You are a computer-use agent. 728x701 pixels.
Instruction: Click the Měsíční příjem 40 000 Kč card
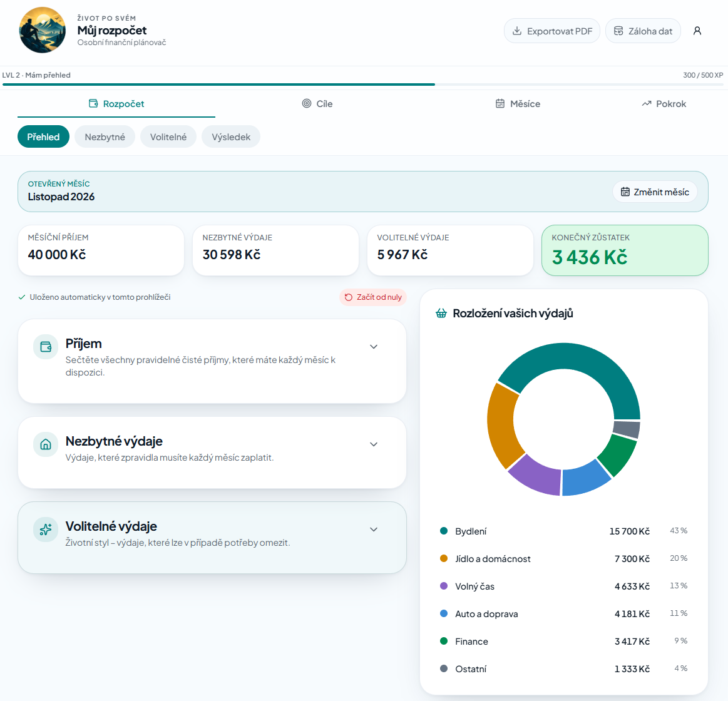(x=101, y=250)
